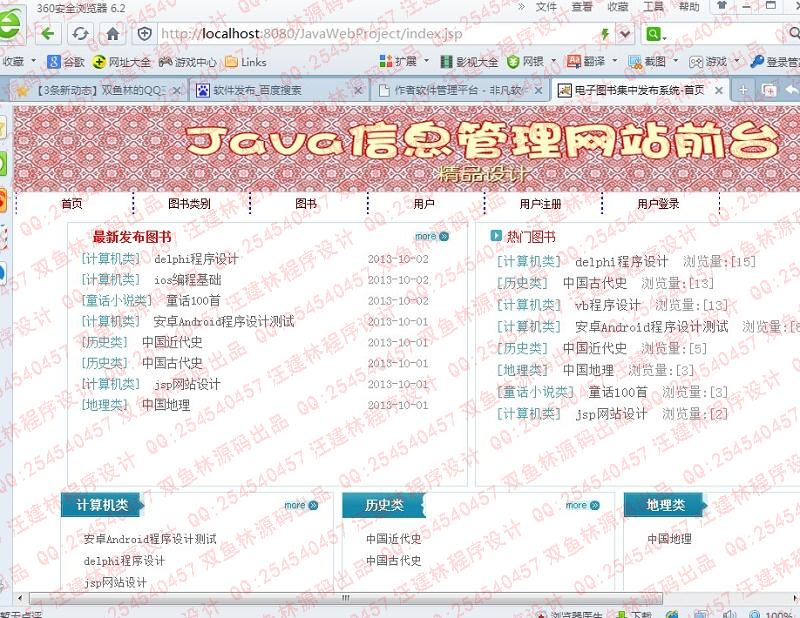Click the green lightning speed-mode icon
The height and width of the screenshot is (618, 800).
tap(605, 34)
